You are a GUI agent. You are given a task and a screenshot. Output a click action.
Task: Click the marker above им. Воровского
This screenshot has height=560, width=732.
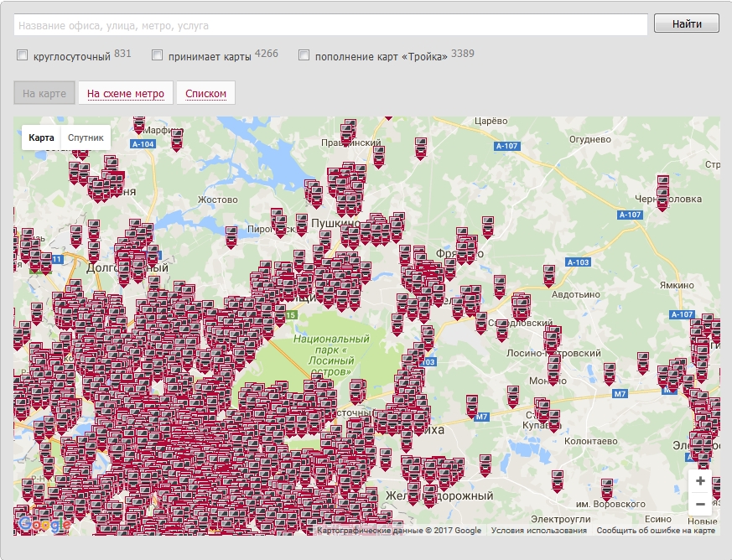[606, 488]
